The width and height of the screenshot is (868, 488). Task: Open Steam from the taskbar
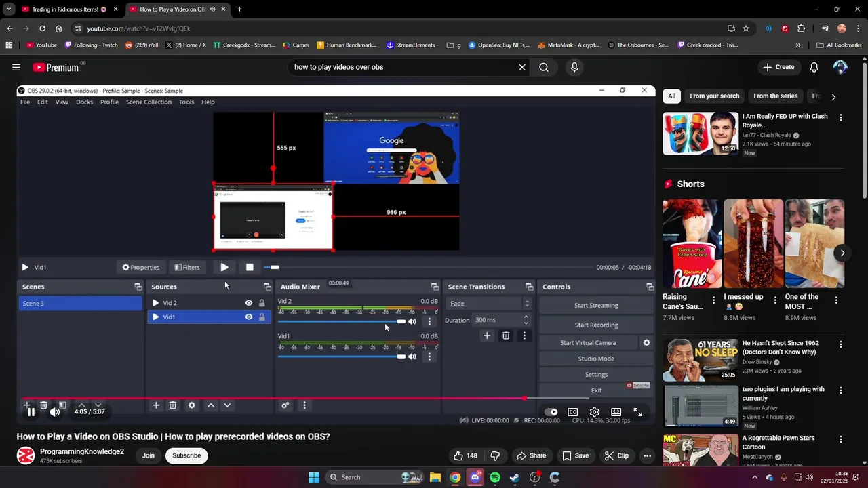point(515,477)
